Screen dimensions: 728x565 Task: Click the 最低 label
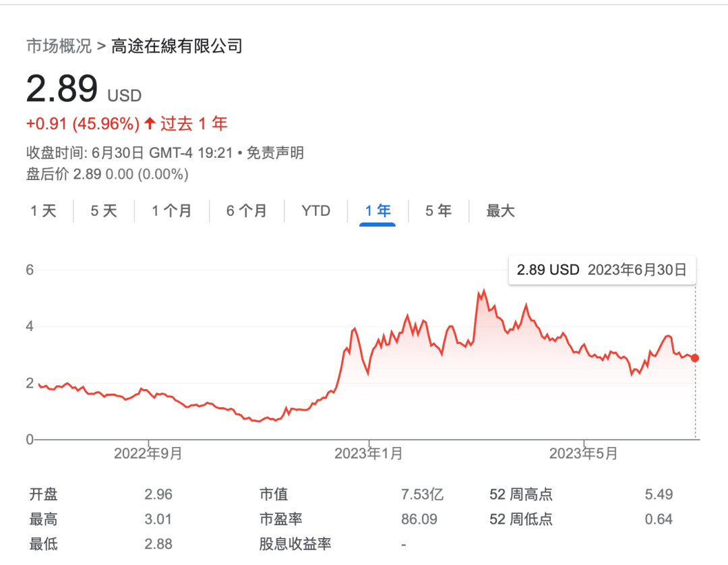44,543
